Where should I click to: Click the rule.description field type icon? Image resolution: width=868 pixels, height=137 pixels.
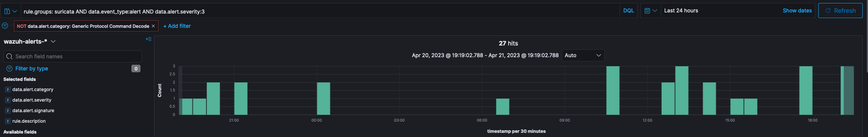click(x=8, y=121)
